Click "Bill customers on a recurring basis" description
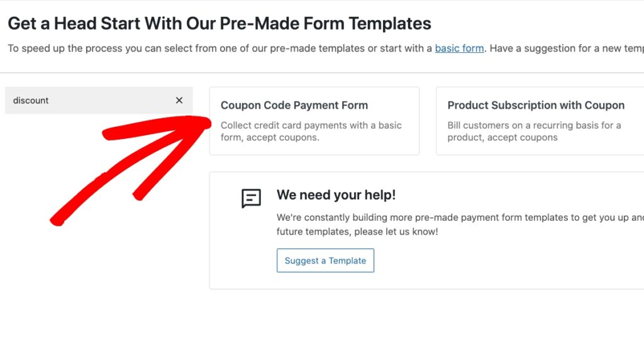This screenshot has width=644, height=364. click(x=534, y=125)
